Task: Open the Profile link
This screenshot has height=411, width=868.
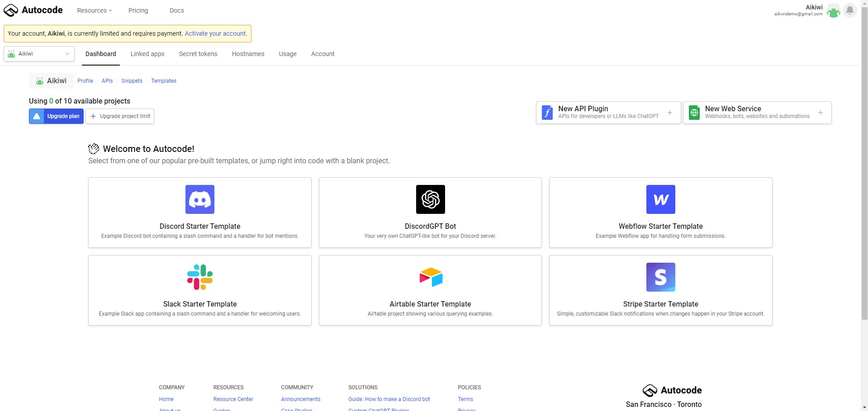Action: (x=85, y=81)
